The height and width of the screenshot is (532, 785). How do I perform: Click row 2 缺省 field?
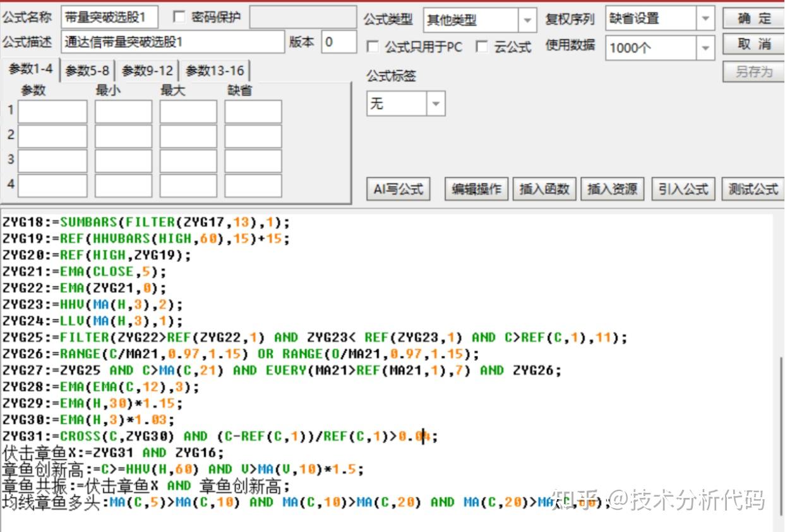coord(253,136)
